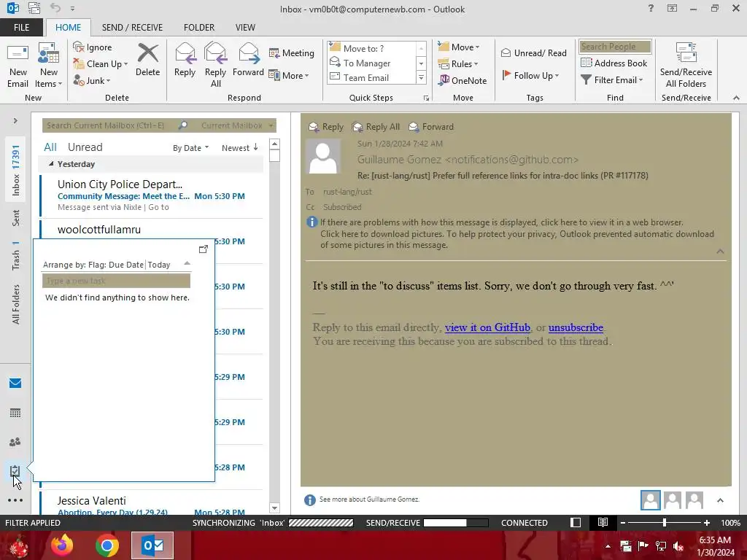Viewport: 747px width, 560px height.
Task: Show All messages filter
Action: click(x=50, y=147)
